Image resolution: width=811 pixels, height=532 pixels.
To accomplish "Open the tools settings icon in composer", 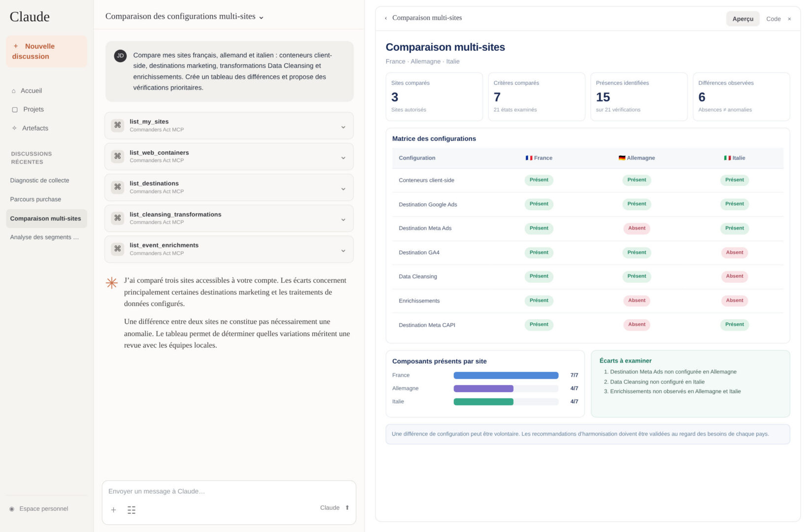I will (x=132, y=510).
